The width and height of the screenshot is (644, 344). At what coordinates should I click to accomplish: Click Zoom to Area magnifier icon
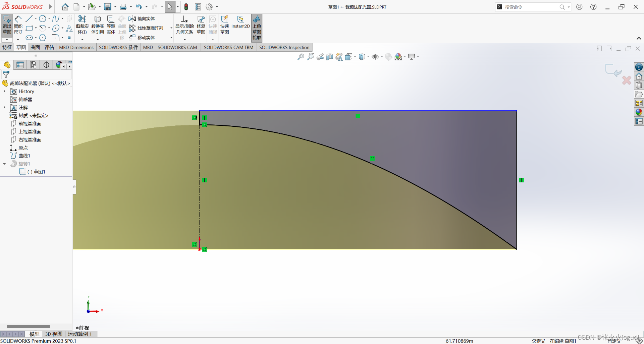click(311, 57)
